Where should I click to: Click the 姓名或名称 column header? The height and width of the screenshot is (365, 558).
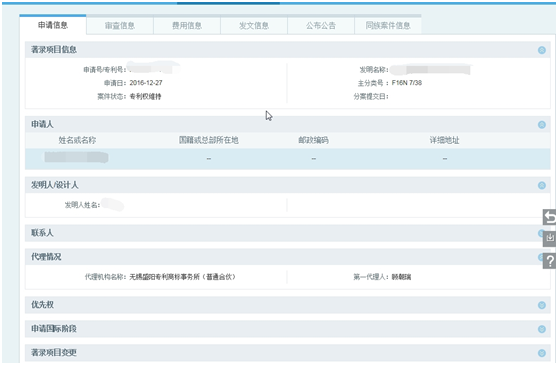(77, 140)
